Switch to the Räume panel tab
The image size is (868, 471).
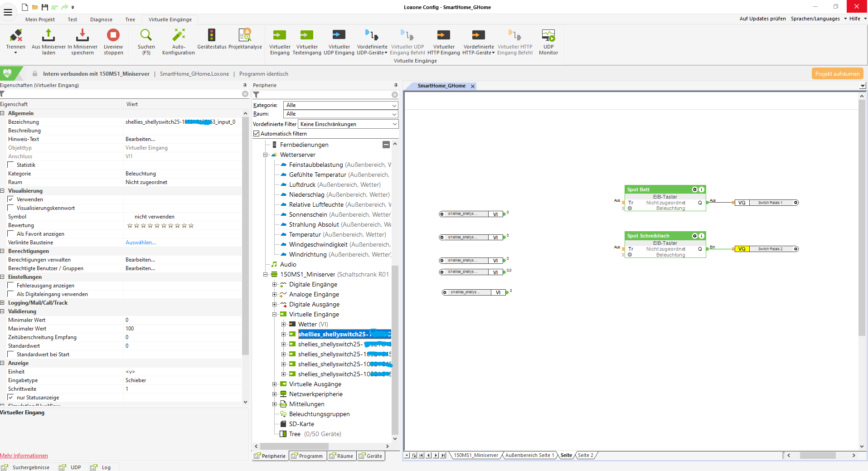341,456
